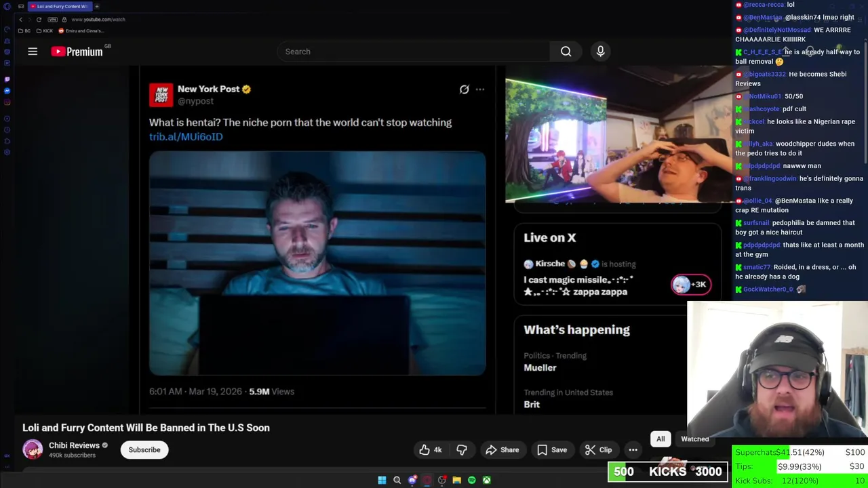Open the Windows Start button
The width and height of the screenshot is (868, 488).
coord(382,481)
